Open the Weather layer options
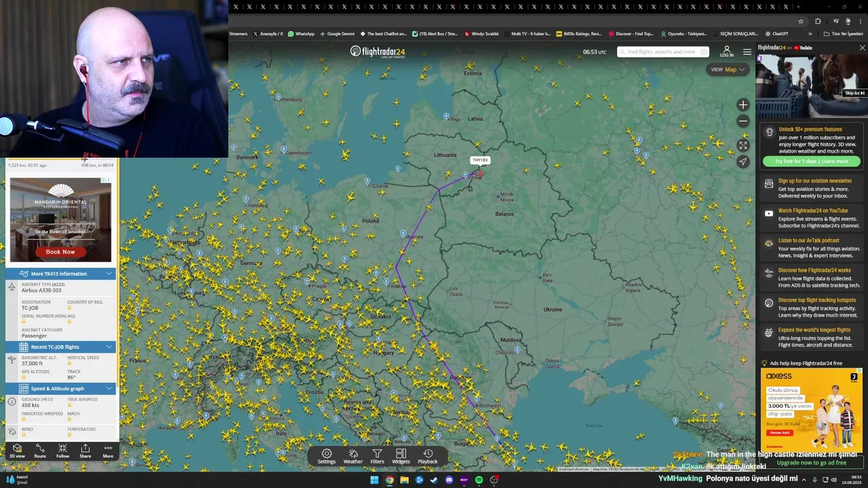 coord(353,457)
